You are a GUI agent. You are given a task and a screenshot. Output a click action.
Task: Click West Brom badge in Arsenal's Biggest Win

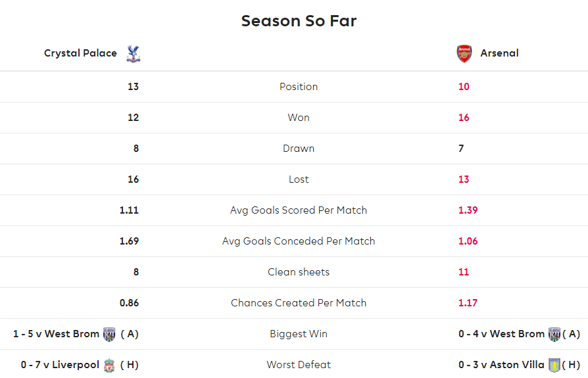[x=554, y=334]
